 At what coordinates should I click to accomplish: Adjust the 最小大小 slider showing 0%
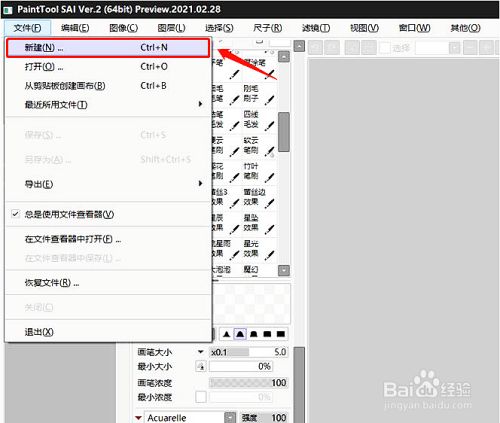click(x=241, y=367)
